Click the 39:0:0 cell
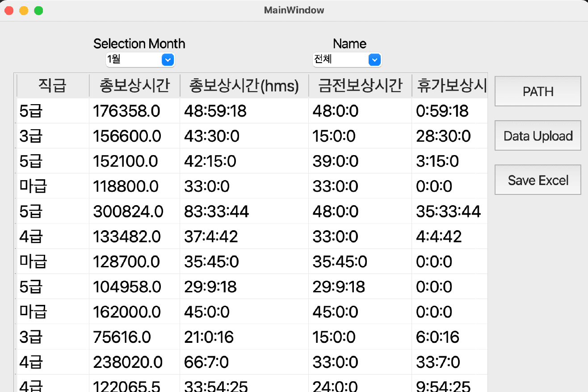The image size is (588, 392). pyautogui.click(x=360, y=161)
